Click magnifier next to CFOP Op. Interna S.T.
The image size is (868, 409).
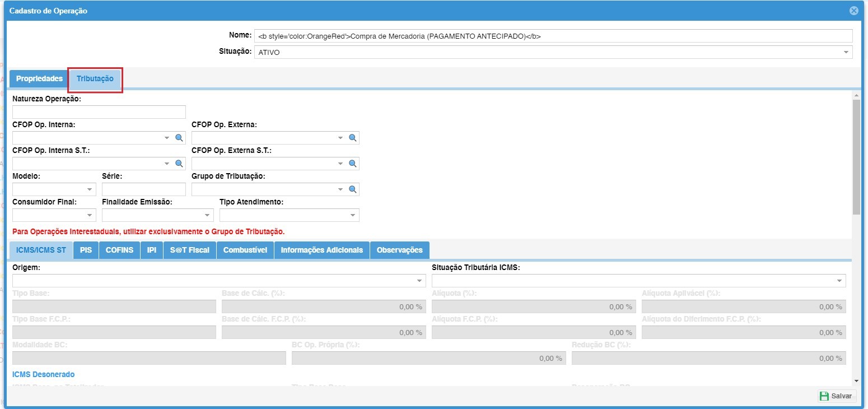179,164
